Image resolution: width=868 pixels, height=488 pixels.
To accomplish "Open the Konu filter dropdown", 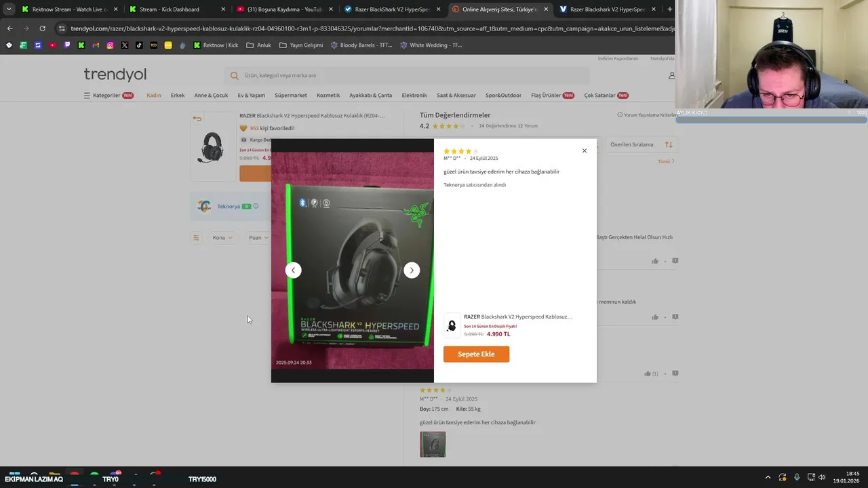I will click(222, 237).
